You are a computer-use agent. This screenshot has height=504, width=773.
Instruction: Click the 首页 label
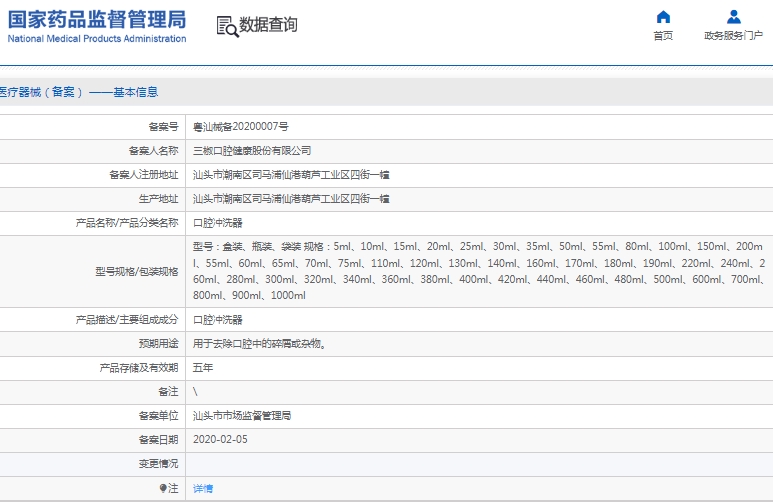663,36
